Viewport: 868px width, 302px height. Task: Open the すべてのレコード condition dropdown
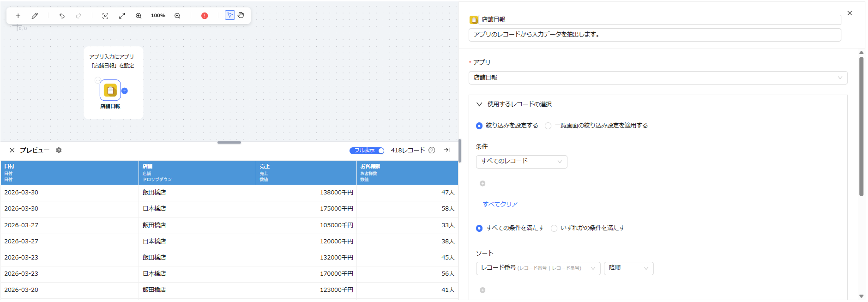pyautogui.click(x=521, y=161)
